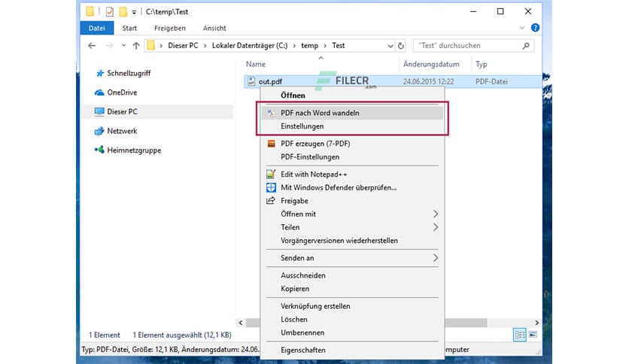
Task: Minimize the Explorer window
Action: [x=473, y=11]
